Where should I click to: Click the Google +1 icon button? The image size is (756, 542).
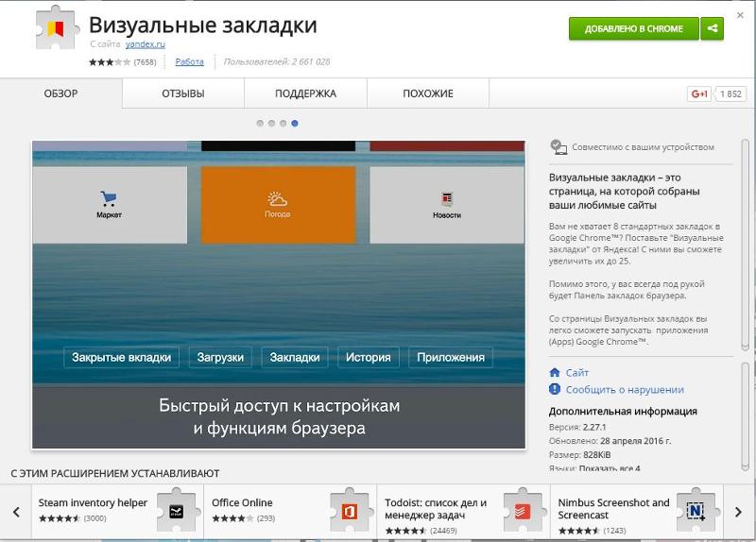699,93
